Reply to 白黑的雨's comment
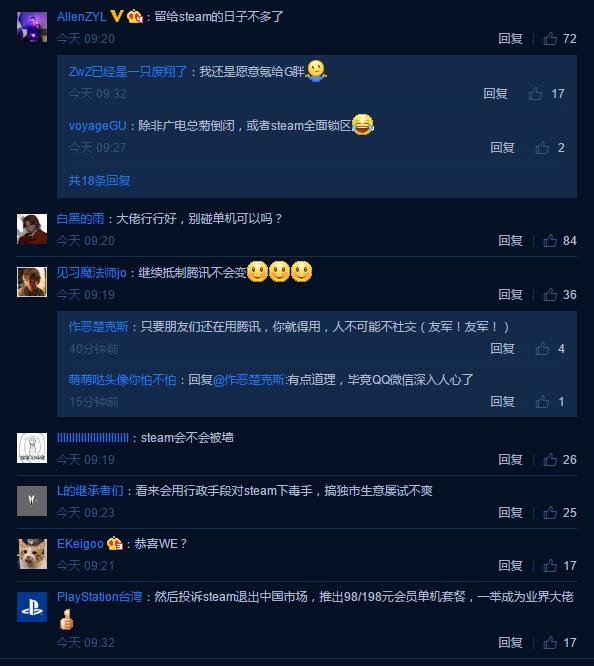 pos(510,241)
